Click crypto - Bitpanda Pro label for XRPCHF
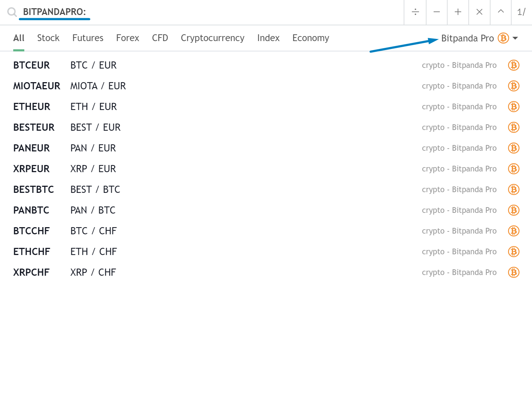This screenshot has width=532, height=405. [x=459, y=272]
